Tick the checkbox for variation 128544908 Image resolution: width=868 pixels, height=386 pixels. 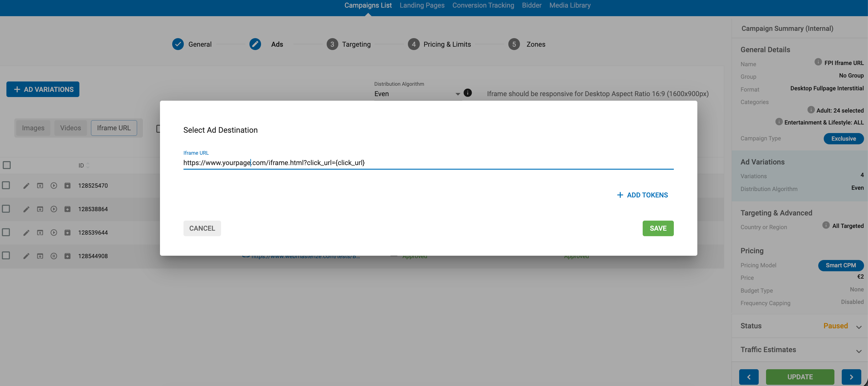(6, 255)
